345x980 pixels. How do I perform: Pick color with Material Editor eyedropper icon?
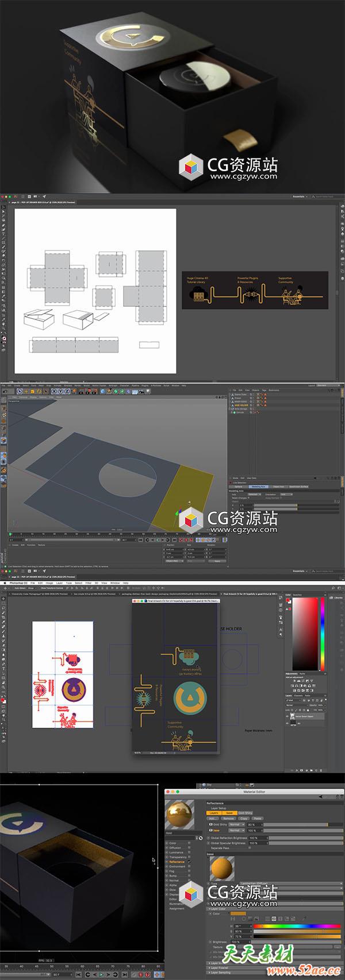click(x=304, y=919)
